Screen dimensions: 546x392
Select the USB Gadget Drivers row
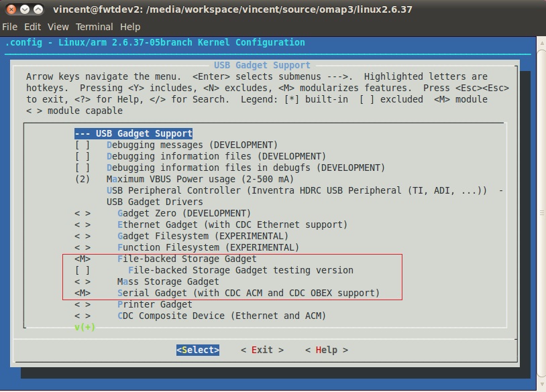tap(154, 202)
